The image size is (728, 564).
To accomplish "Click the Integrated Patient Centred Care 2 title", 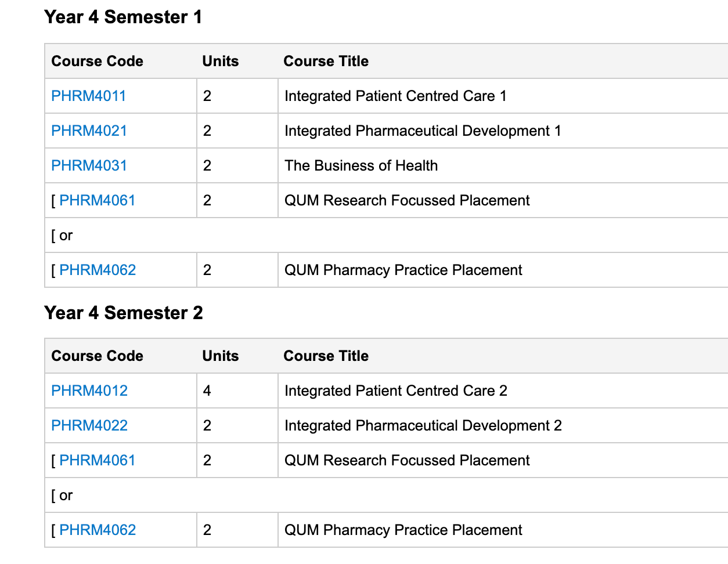I will [x=396, y=391].
